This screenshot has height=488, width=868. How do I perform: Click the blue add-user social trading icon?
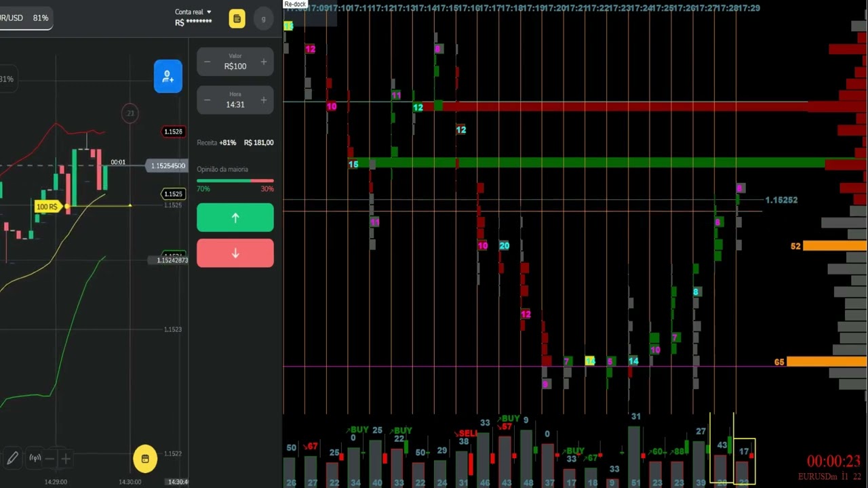pos(168,77)
